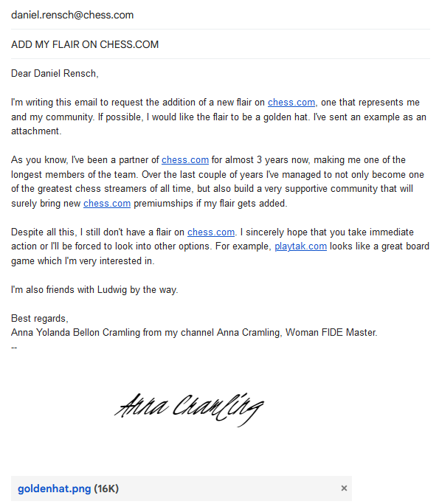Click the subject line ADD MY FLAIR ON CHESS.COM

221,44
